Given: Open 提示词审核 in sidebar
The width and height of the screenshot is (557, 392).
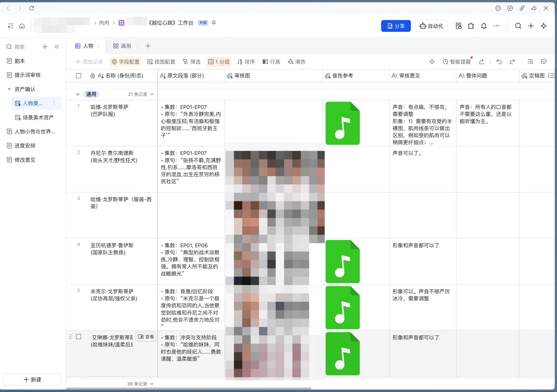Looking at the screenshot, I should pos(24,75).
